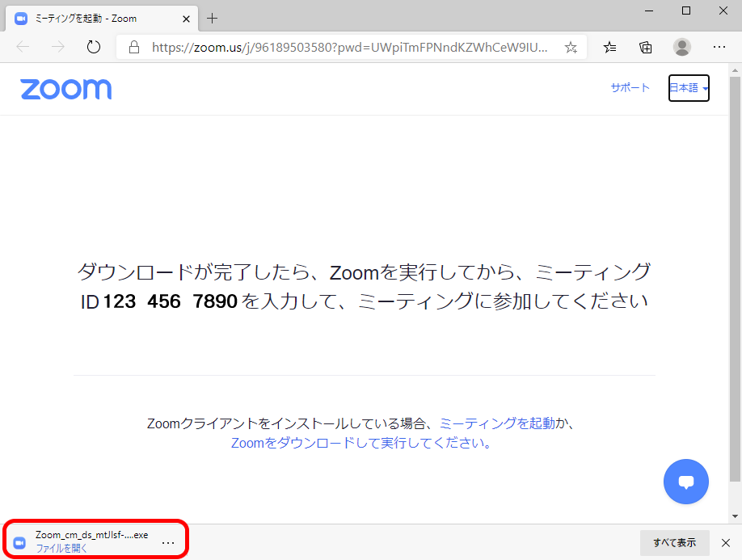Click the Zoom logo

[65, 89]
